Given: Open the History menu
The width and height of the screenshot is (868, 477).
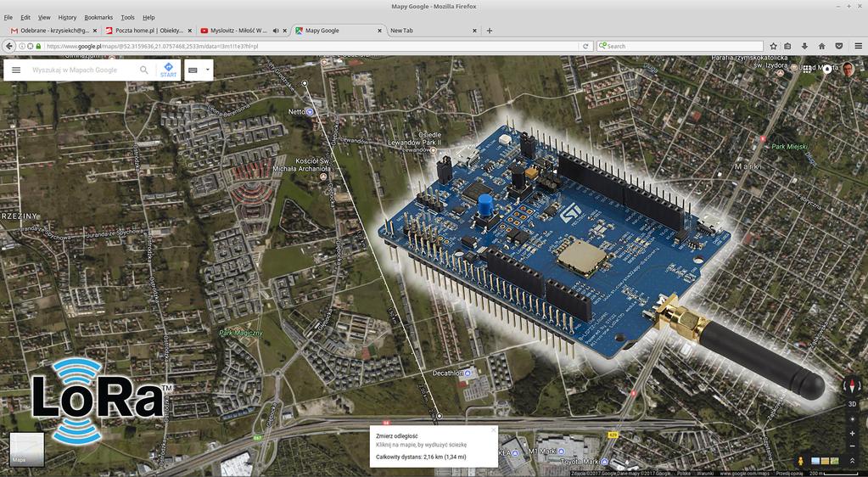Looking at the screenshot, I should point(68,18).
